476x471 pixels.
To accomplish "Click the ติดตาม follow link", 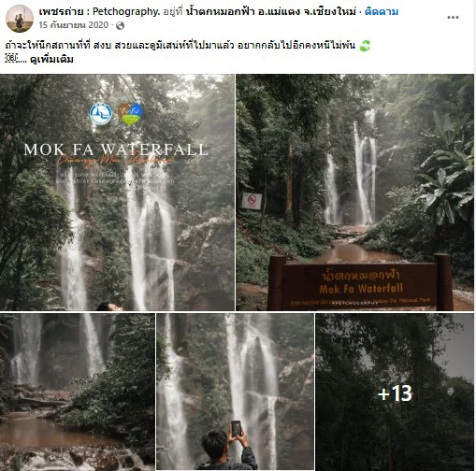I will [382, 12].
